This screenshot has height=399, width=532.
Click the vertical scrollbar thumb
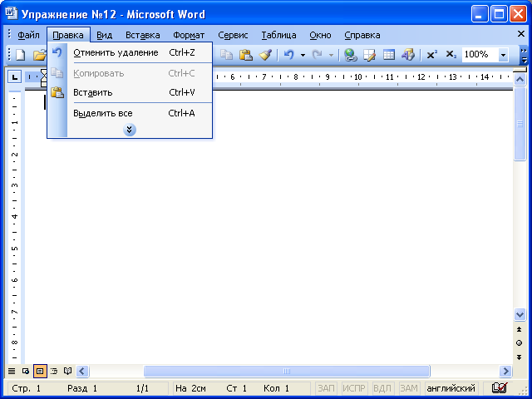pyautogui.click(x=520, y=124)
